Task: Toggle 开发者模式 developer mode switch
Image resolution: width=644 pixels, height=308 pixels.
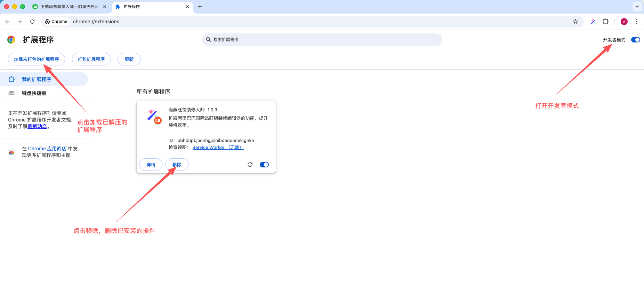Action: tap(635, 40)
